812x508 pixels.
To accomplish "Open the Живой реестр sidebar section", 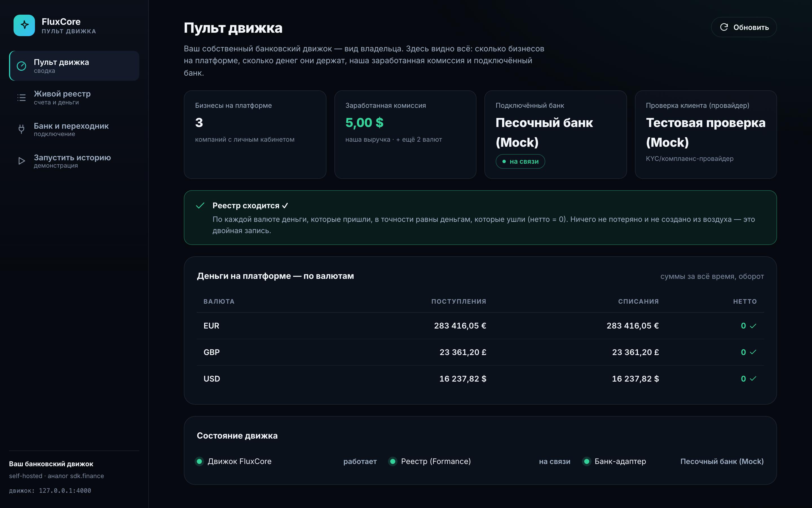I will coord(74,98).
